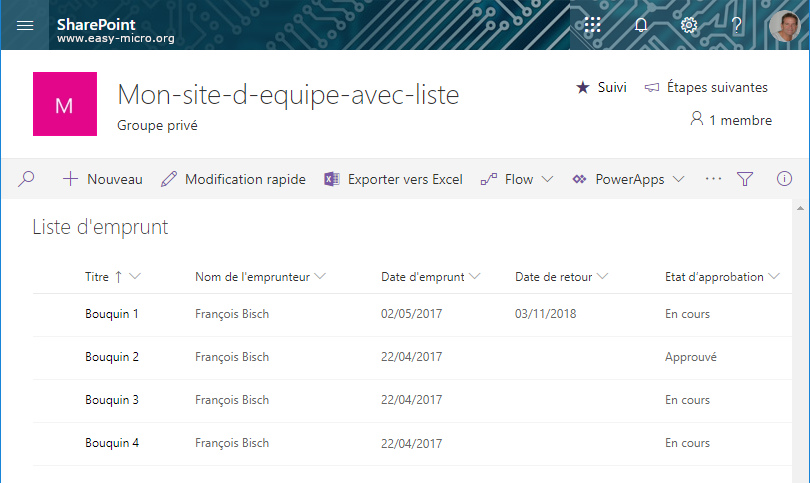Open the settings gear
The width and height of the screenshot is (810, 483).
(x=689, y=25)
